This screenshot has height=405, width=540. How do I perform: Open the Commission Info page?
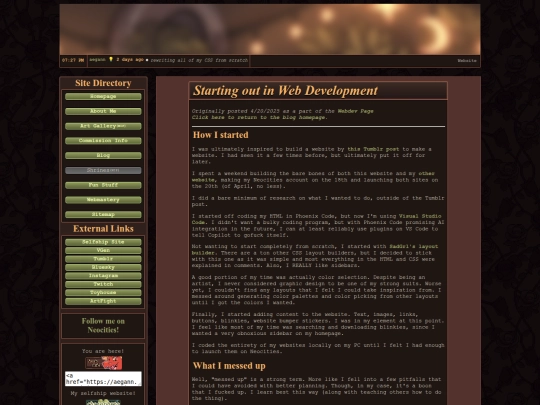click(x=103, y=141)
